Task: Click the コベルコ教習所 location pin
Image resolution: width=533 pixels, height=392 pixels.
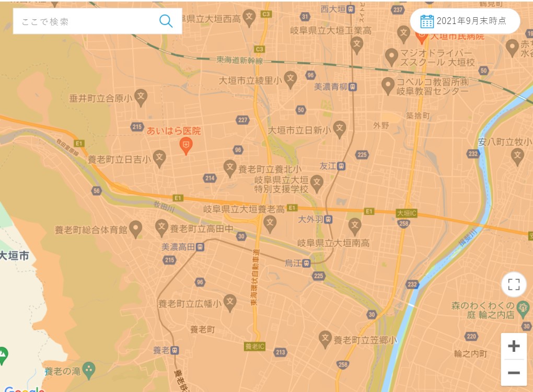Action: click(388, 86)
